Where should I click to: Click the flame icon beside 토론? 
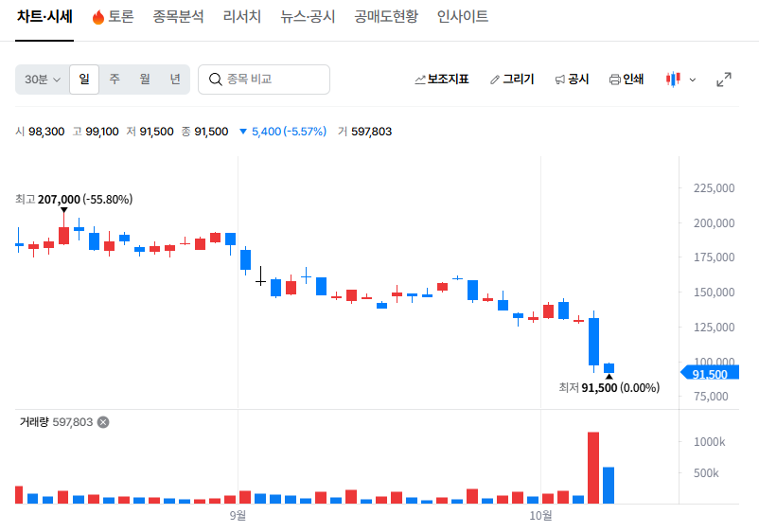[98, 17]
